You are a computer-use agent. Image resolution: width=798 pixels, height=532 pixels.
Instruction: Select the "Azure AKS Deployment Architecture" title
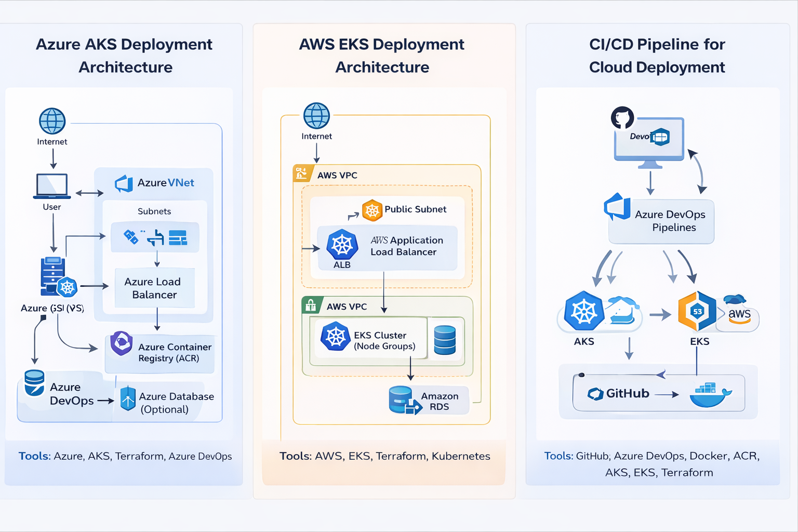point(124,56)
